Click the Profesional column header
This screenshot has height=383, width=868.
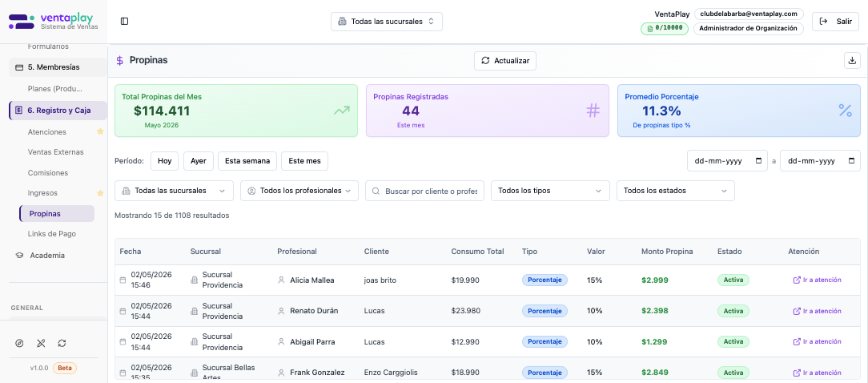tap(297, 251)
